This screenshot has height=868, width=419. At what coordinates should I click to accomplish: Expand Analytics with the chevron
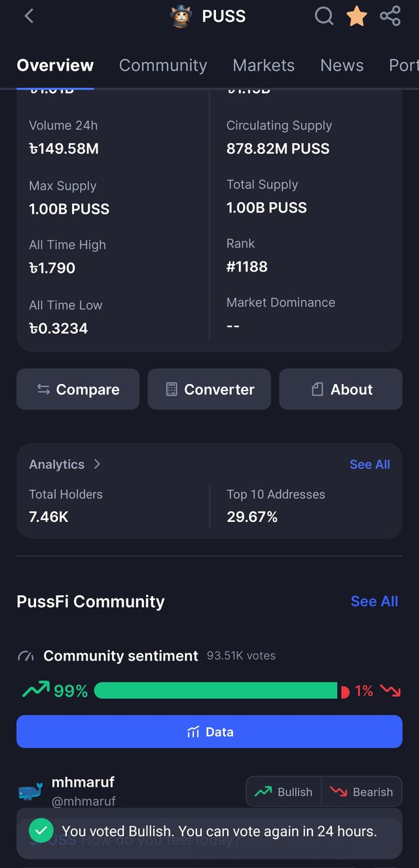click(97, 464)
